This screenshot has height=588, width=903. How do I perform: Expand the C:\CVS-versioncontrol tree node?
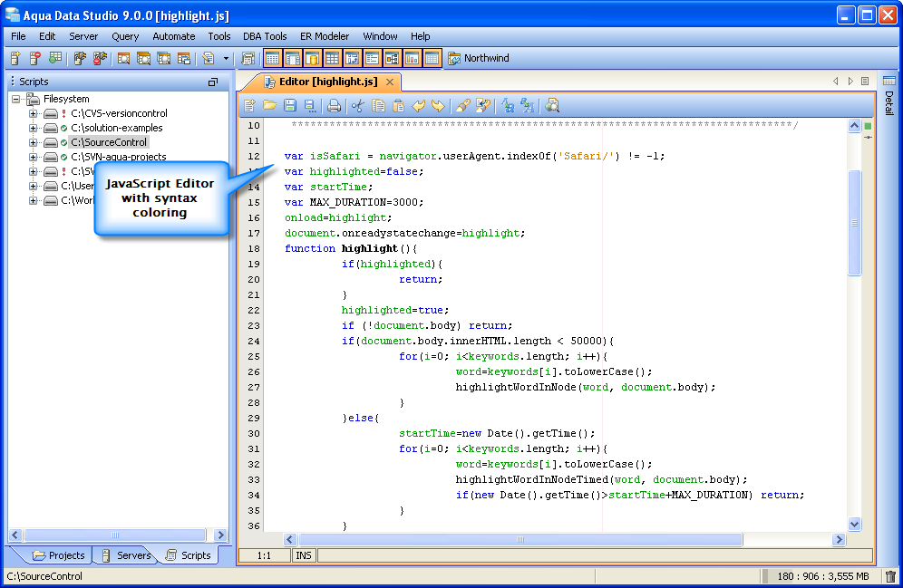[x=34, y=114]
